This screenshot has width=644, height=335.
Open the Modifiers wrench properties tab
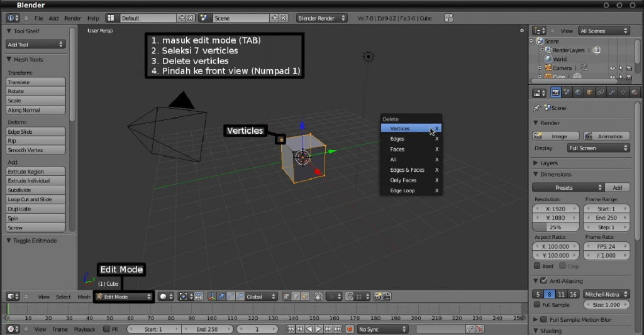pyautogui.click(x=612, y=92)
